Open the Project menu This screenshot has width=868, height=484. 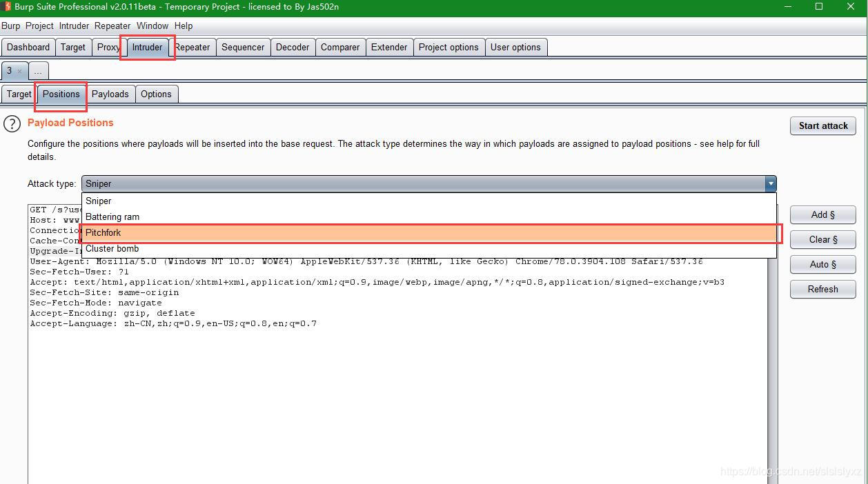pyautogui.click(x=39, y=26)
